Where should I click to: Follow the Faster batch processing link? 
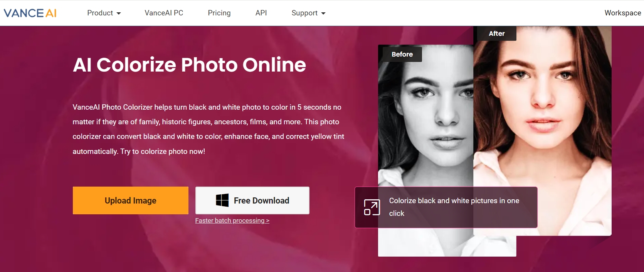232,220
